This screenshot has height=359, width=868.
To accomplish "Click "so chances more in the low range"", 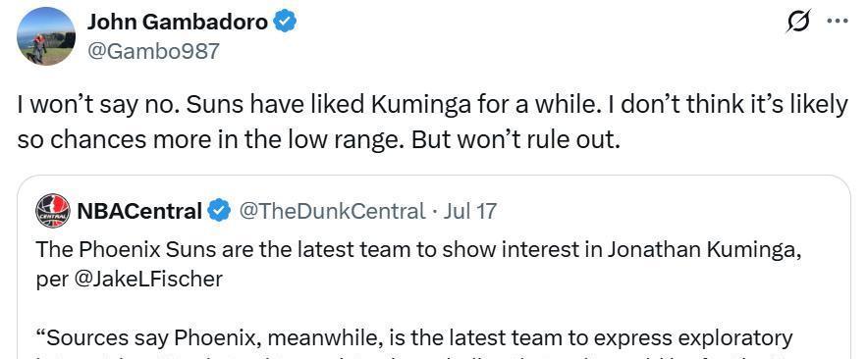I will (x=210, y=141).
